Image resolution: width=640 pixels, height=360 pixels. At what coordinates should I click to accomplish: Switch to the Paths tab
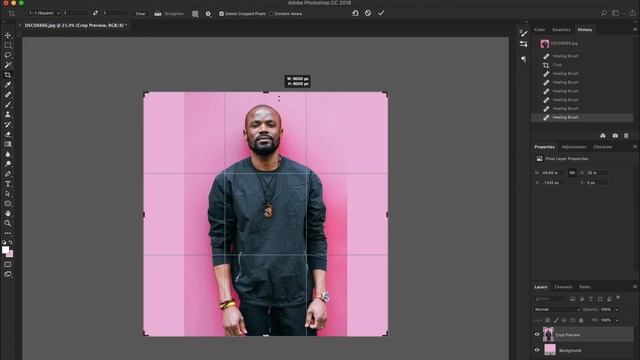pyautogui.click(x=584, y=287)
